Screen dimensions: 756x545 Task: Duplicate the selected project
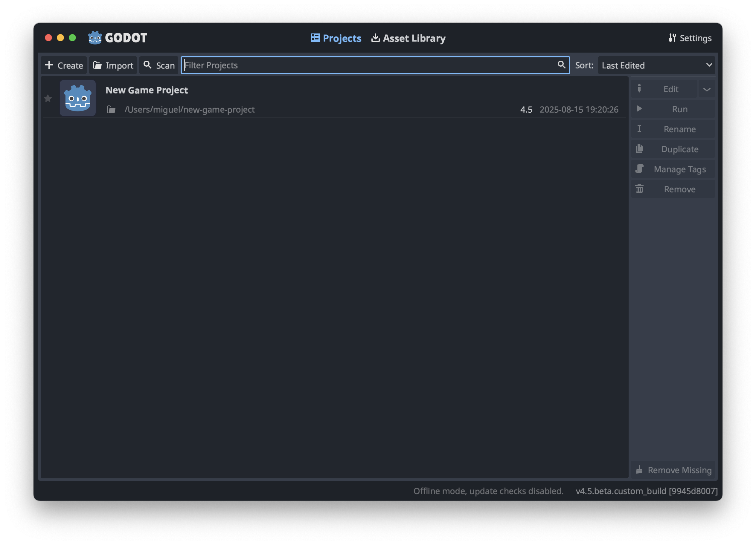[673, 149]
